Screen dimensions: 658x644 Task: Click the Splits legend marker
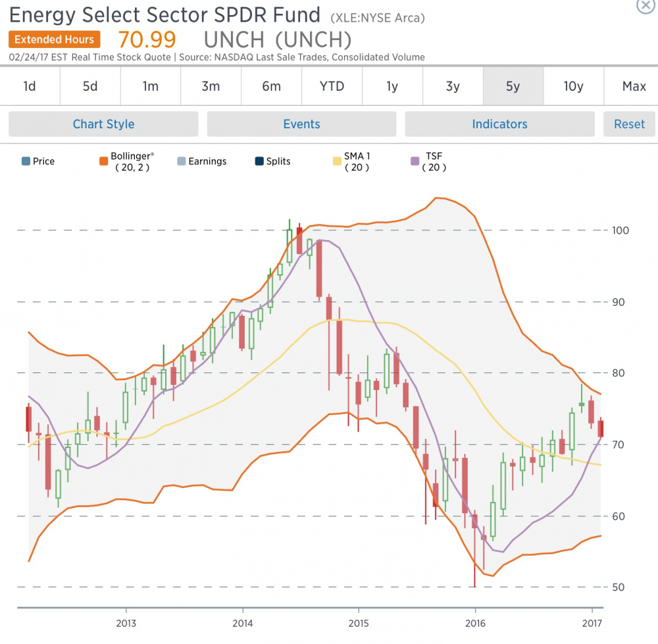(259, 161)
